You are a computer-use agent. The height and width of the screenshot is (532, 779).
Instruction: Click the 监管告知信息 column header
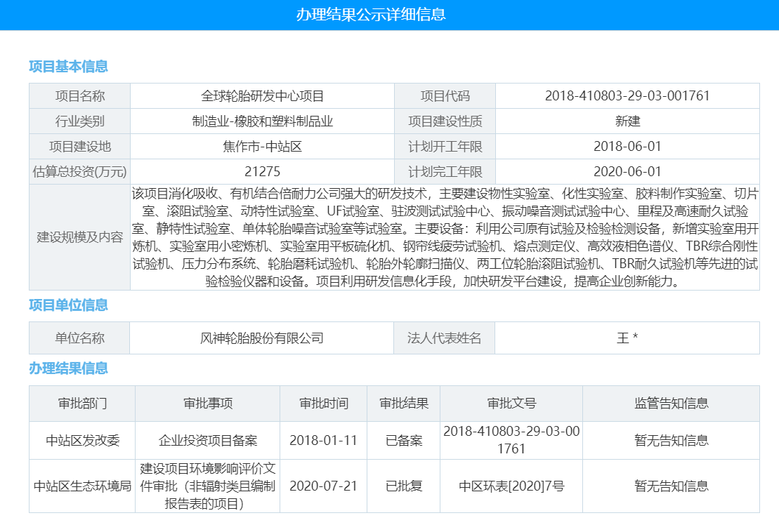coord(672,404)
